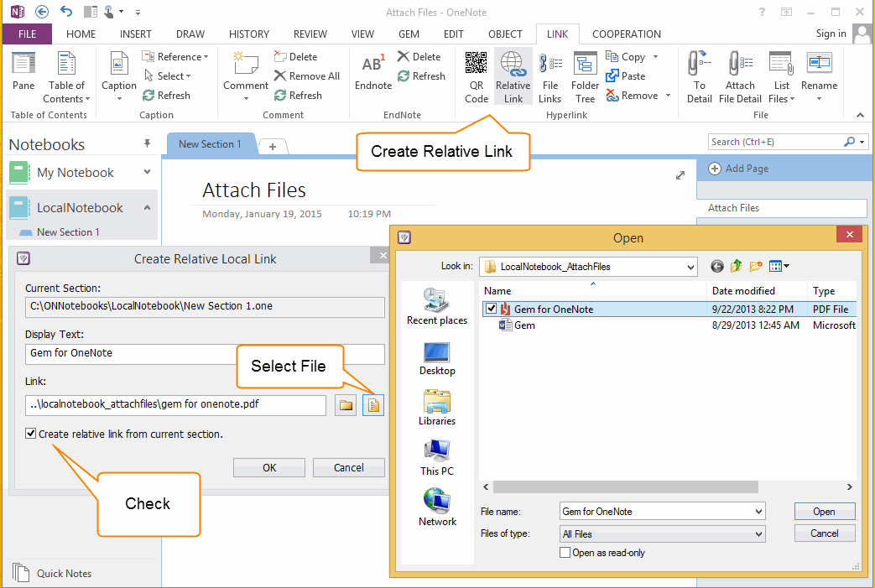Click the Rename icon in File group
This screenshot has width=875, height=588.
[x=819, y=76]
